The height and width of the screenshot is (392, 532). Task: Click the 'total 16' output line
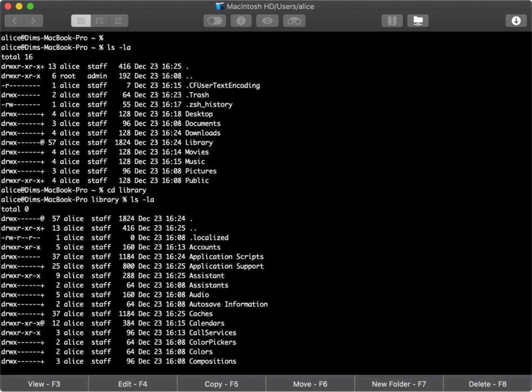(17, 57)
